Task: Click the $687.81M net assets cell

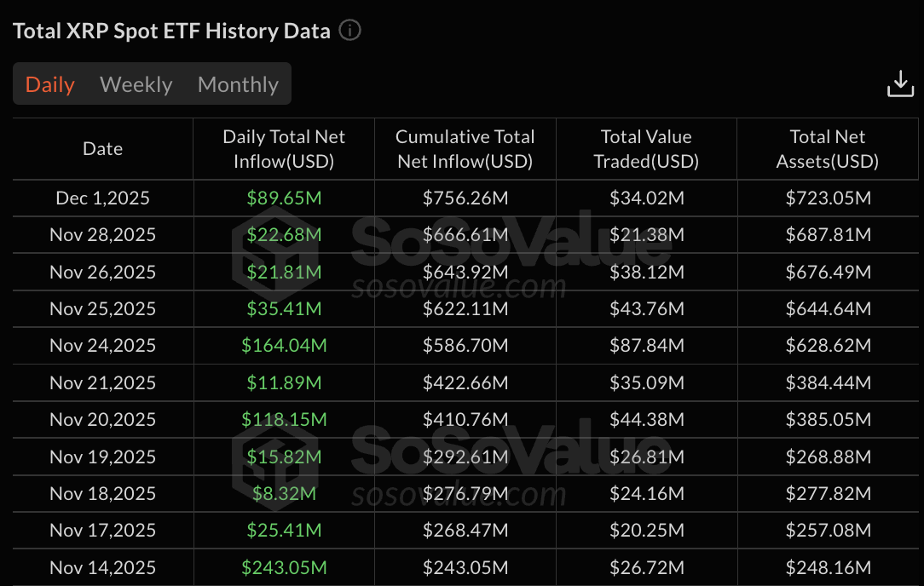Action: coord(828,234)
